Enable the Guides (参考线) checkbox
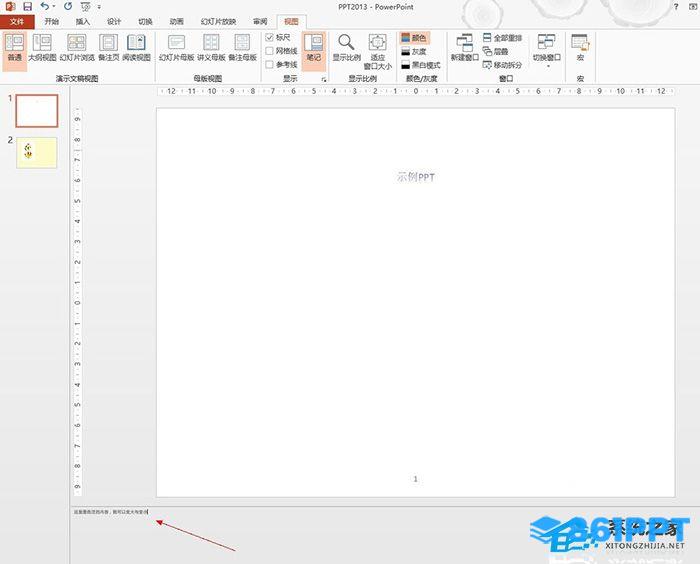 [270, 64]
